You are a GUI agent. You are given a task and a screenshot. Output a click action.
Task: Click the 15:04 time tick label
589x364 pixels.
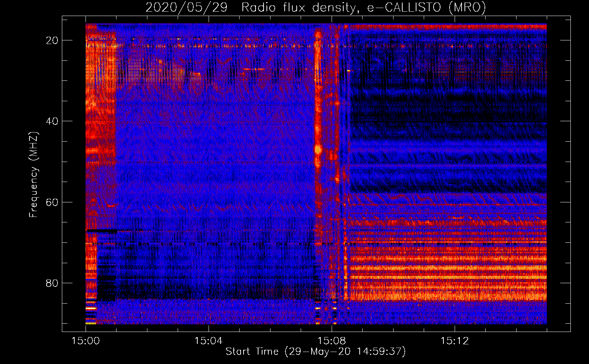[x=209, y=341]
